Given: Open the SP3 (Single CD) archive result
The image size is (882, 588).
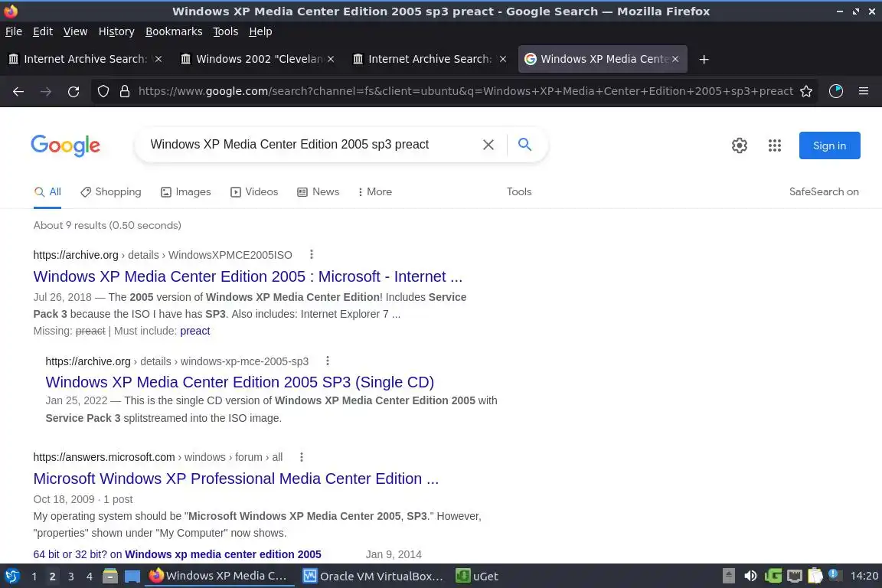Looking at the screenshot, I should click(240, 382).
